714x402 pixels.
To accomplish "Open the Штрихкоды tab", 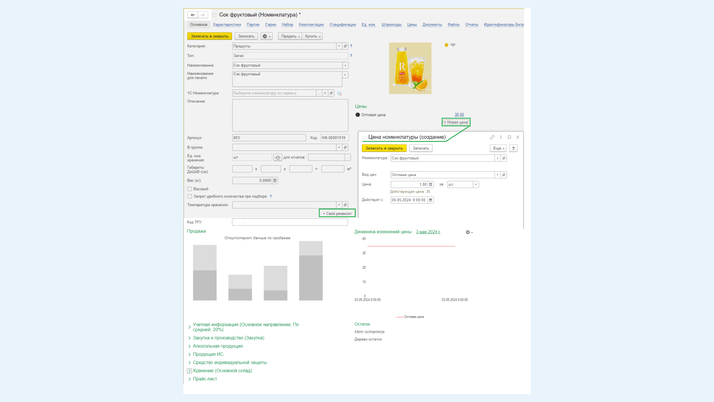I will coord(391,24).
